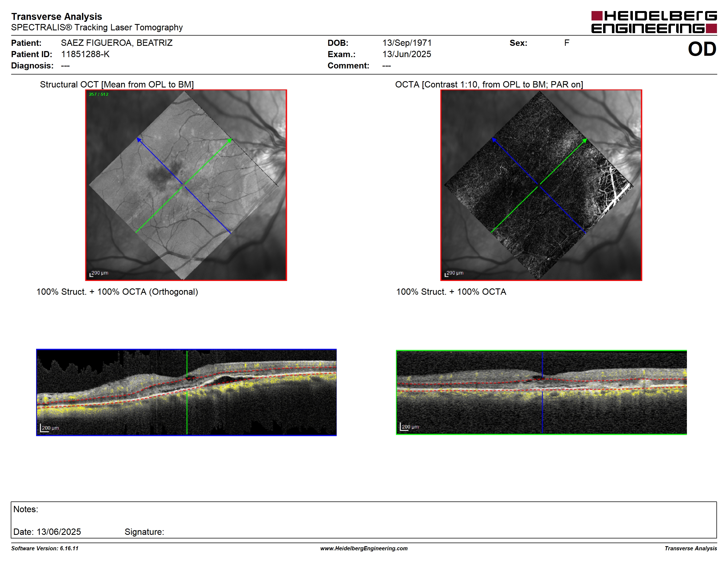Image resolution: width=728 pixels, height=563 pixels.
Task: Open www.HeidelbergEngineering.com link
Action: point(364,548)
